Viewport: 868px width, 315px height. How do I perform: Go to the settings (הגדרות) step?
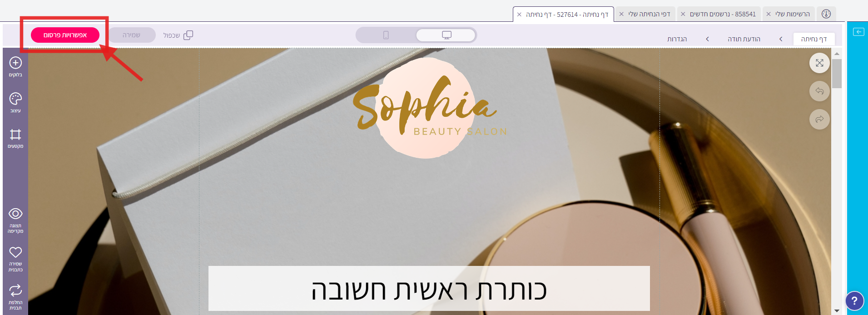click(677, 39)
